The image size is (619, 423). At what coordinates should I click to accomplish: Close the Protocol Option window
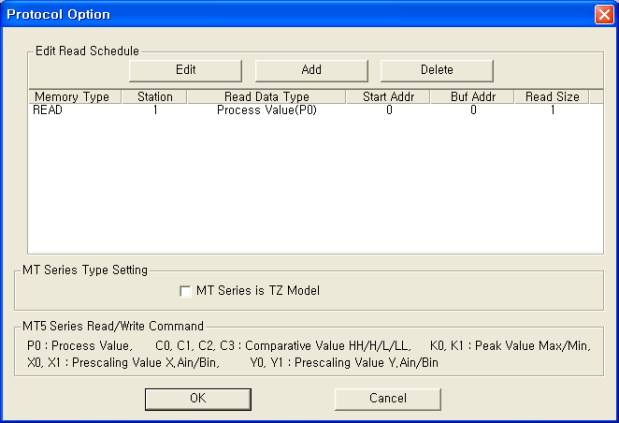(603, 15)
